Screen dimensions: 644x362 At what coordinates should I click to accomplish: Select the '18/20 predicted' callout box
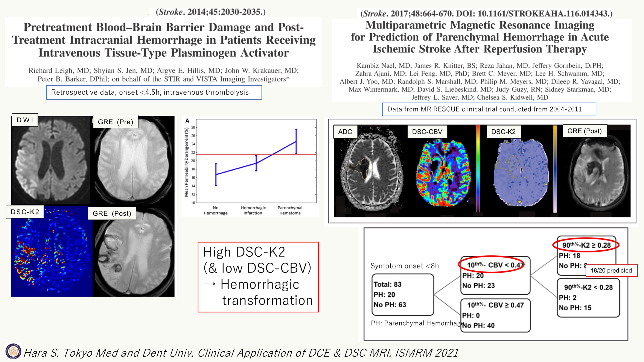(x=611, y=271)
